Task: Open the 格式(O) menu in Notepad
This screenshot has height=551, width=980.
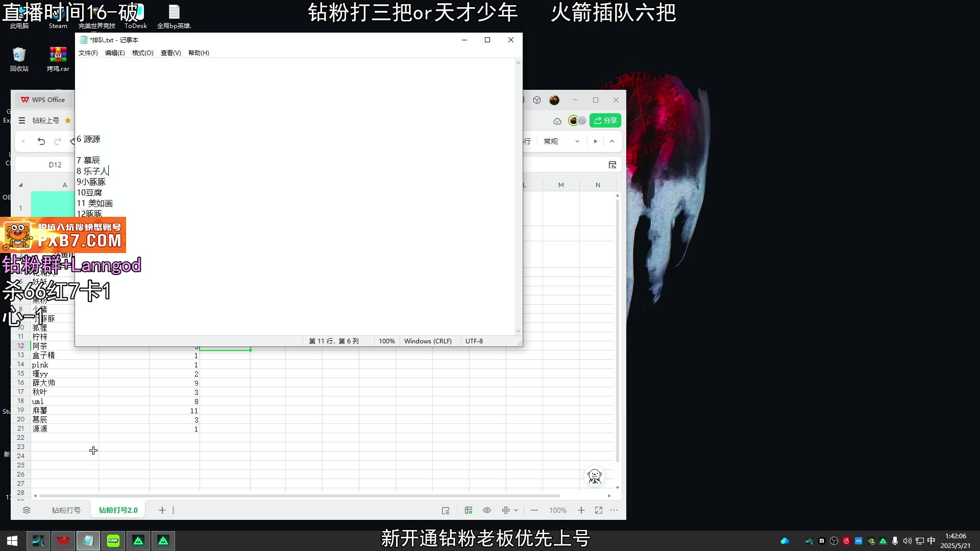Action: [x=142, y=53]
